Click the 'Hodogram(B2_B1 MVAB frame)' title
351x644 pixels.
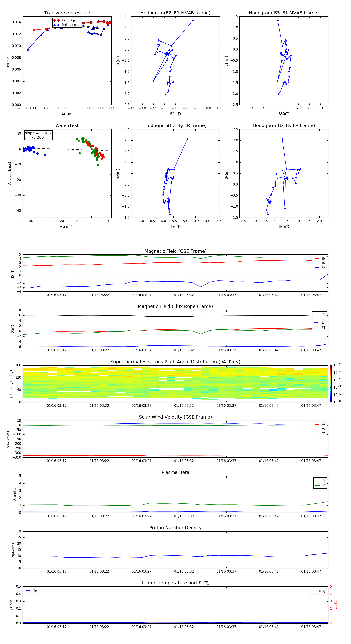(x=175, y=13)
